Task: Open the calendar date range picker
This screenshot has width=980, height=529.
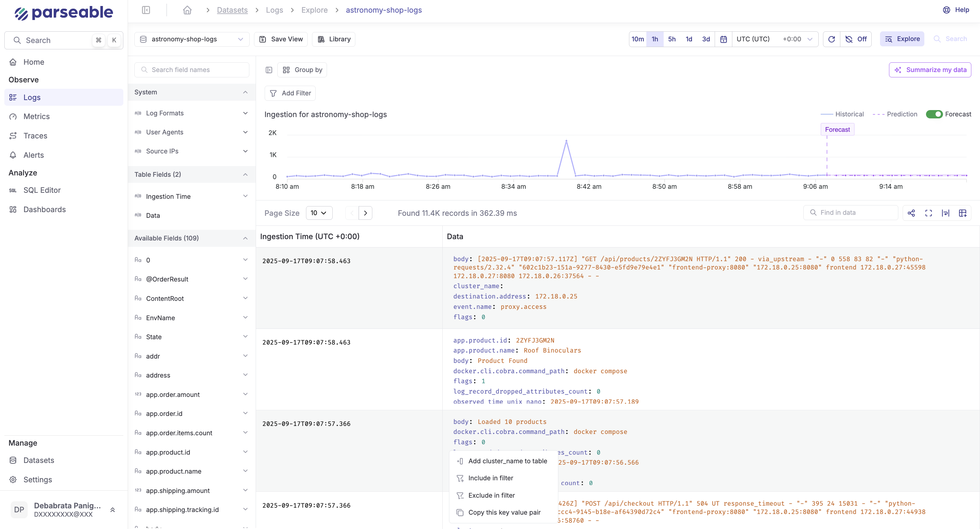Action: tap(723, 39)
